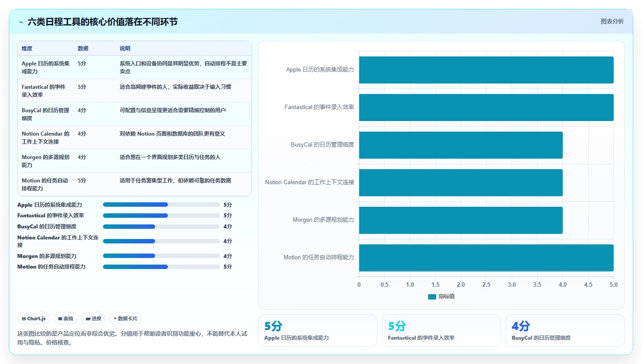The height and width of the screenshot is (364, 642).
Task: Click the 维度 column header
Action: coord(27,49)
